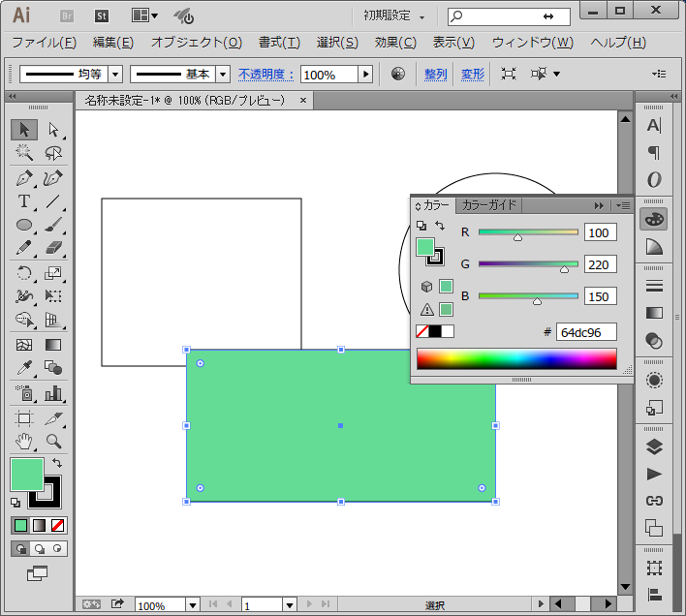The width and height of the screenshot is (686, 616).
Task: Open the 効果(C) menu
Action: click(395, 43)
